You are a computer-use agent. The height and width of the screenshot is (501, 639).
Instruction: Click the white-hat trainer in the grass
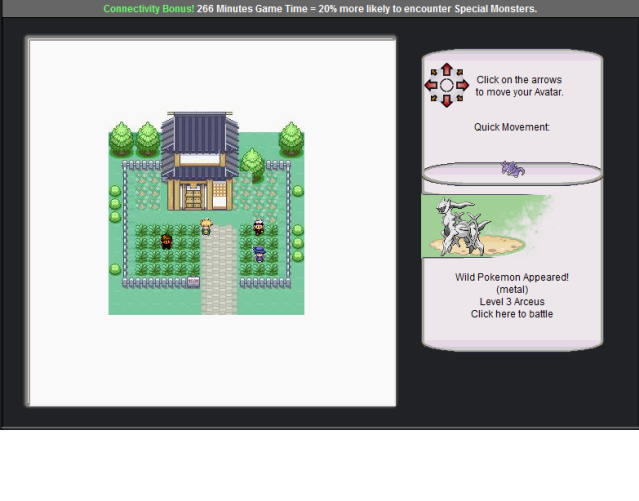259,227
